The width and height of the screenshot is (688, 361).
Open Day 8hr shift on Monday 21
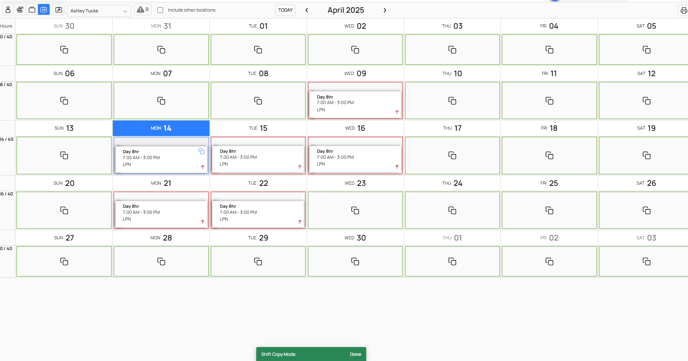161,213
